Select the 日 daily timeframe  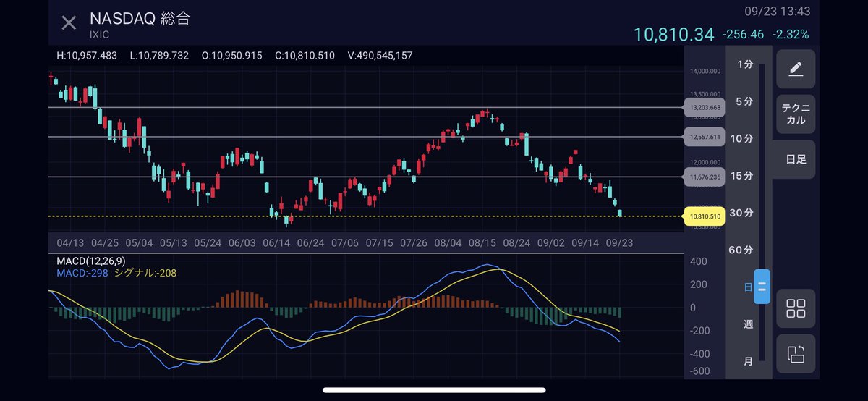coord(748,287)
